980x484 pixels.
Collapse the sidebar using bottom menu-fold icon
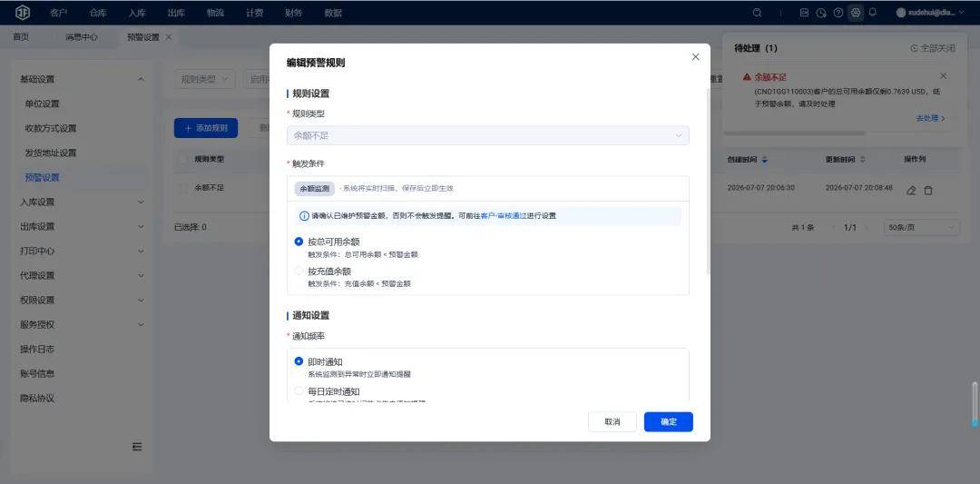click(138, 447)
